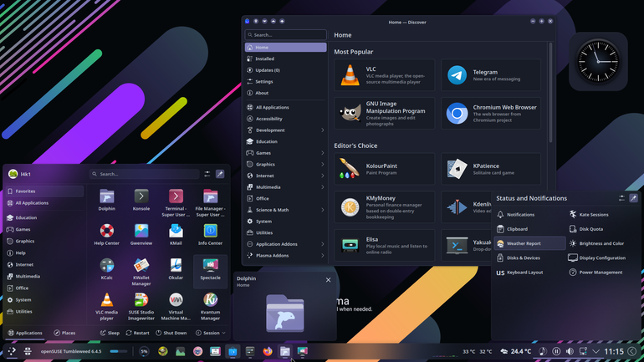Click the Firefox icon in the taskbar
The height and width of the screenshot is (362, 644).
click(268, 351)
